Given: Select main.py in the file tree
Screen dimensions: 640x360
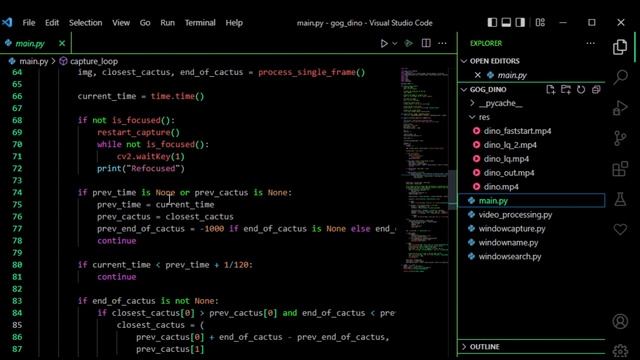Looking at the screenshot, I should (x=532, y=200).
